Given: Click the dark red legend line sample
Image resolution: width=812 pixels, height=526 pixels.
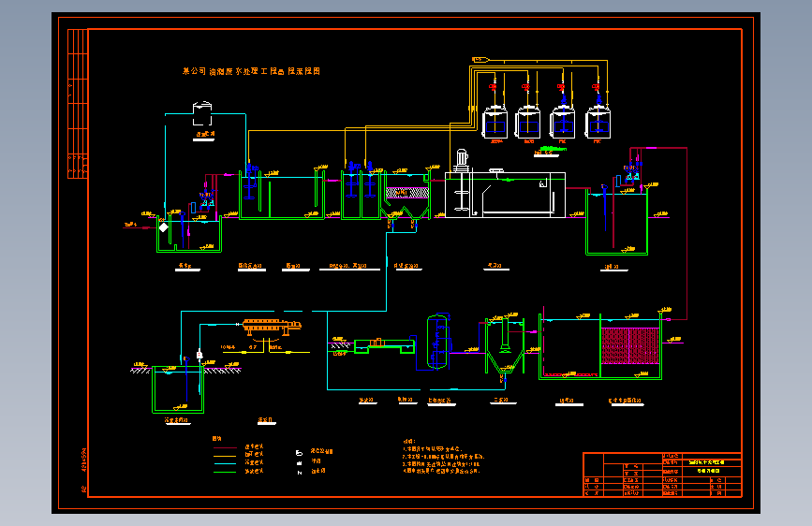Looking at the screenshot, I should tap(225, 447).
